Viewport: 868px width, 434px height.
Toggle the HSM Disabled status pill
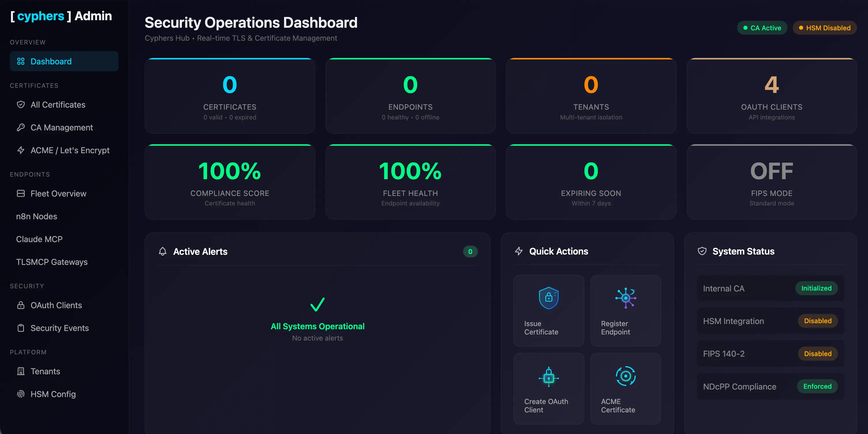pyautogui.click(x=824, y=28)
